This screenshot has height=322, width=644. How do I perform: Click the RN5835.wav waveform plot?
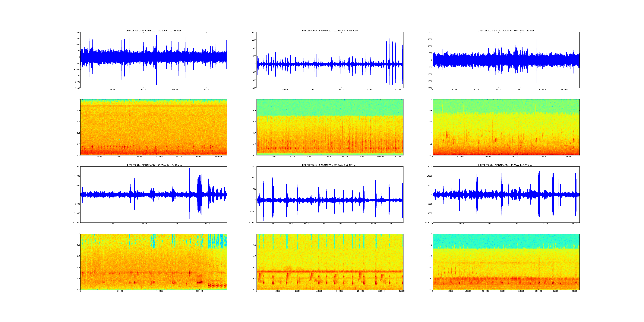(506, 194)
